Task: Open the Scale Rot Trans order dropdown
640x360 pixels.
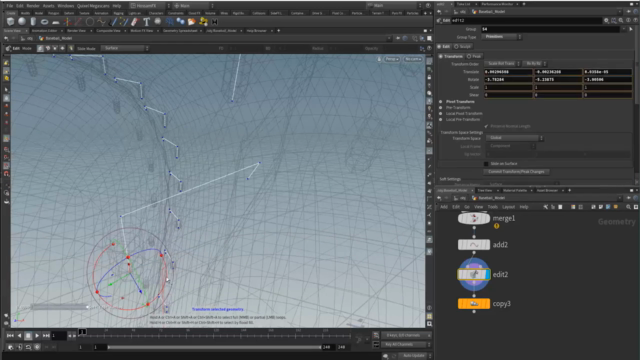Action: coord(502,64)
